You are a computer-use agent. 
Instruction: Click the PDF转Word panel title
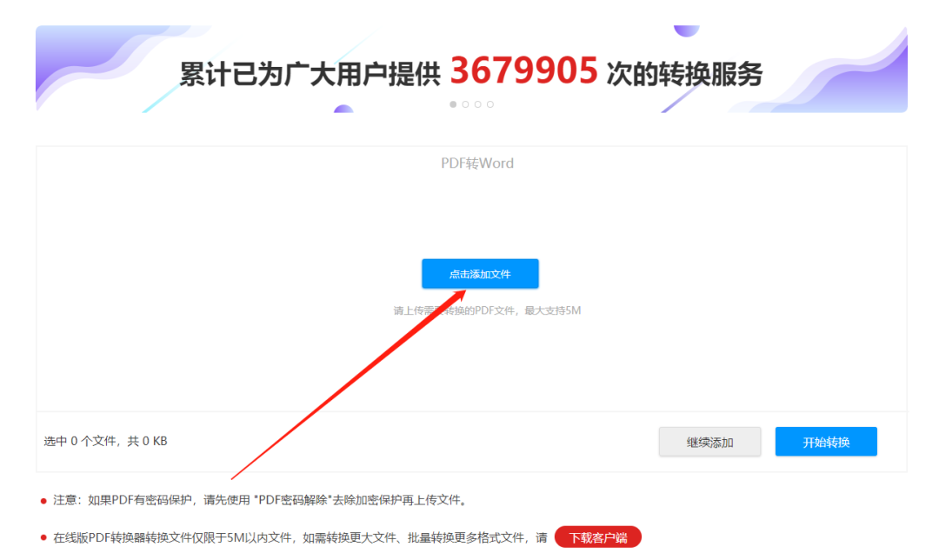pos(477,163)
